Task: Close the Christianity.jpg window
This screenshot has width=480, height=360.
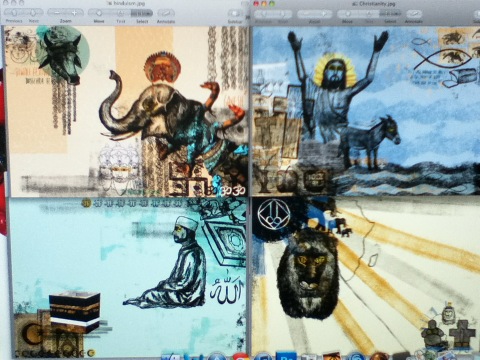Action: pos(256,4)
